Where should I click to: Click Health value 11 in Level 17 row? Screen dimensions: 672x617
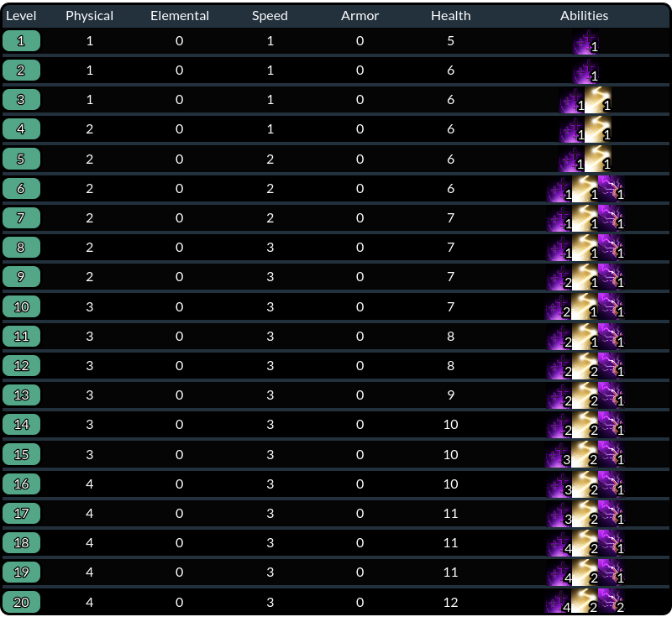coord(451,514)
